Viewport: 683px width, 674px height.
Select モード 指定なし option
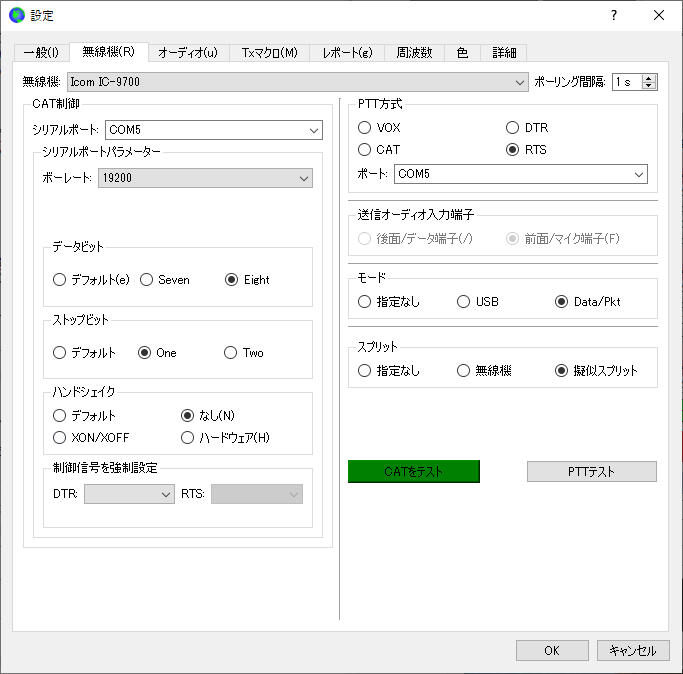(x=389, y=301)
